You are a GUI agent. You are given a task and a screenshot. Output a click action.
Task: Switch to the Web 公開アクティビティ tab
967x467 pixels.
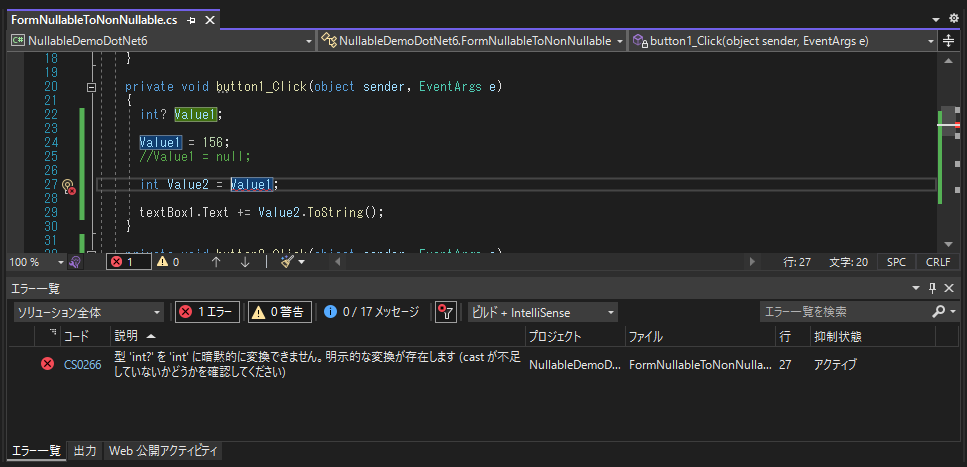tap(163, 450)
